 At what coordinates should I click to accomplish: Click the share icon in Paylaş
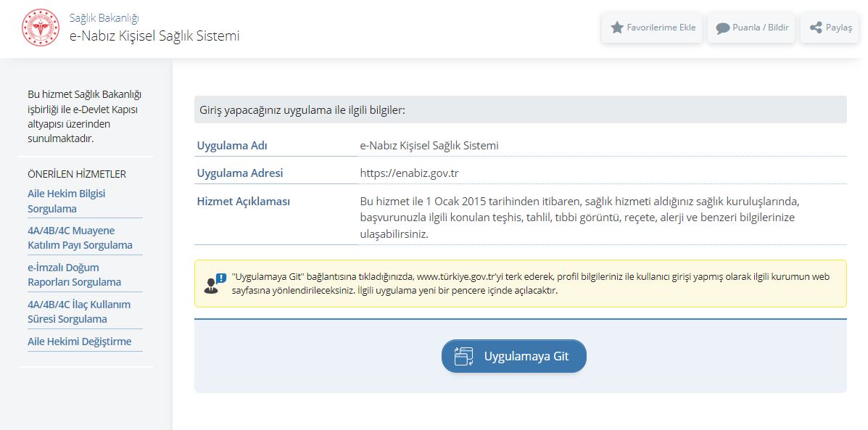click(815, 28)
